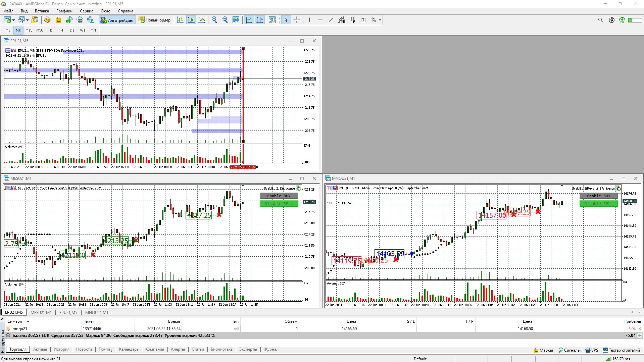
Task: Switch chart to bar chart mode
Action: [180, 20]
